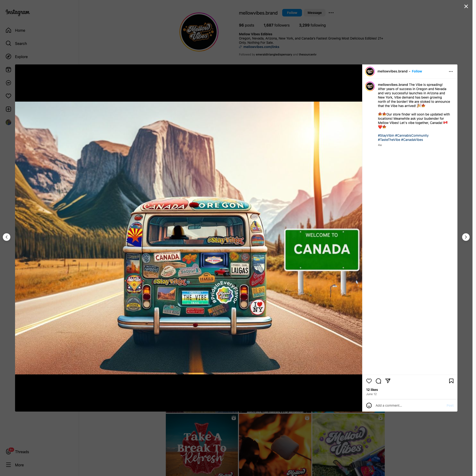The width and height of the screenshot is (476, 476).
Task: Open the Reels icon in the sidebar
Action: pyautogui.click(x=9, y=70)
